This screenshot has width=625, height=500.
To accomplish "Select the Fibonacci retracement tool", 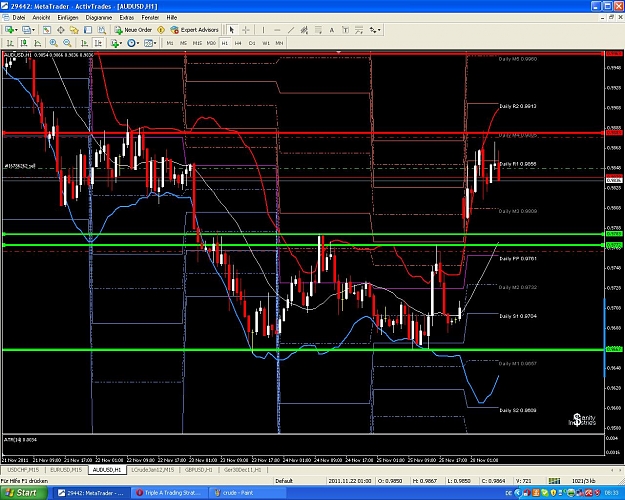I will [x=318, y=30].
